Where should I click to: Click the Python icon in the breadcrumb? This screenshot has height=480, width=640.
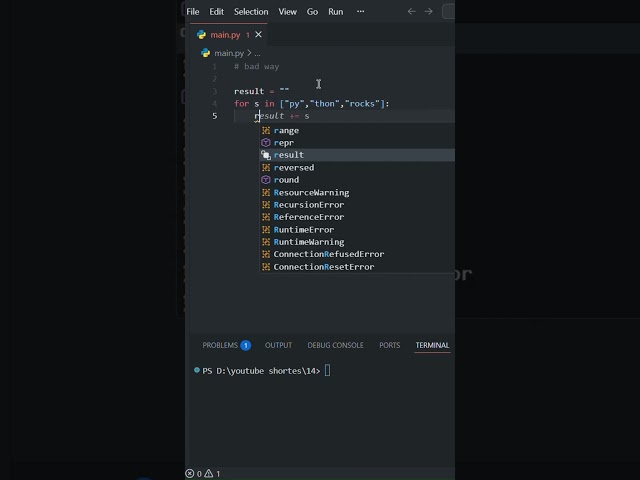pos(205,53)
